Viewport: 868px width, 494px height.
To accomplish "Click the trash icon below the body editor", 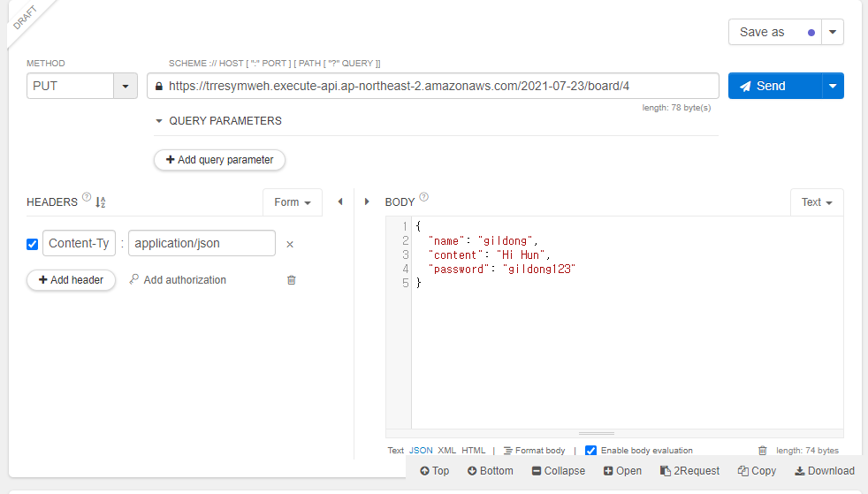I will point(763,451).
